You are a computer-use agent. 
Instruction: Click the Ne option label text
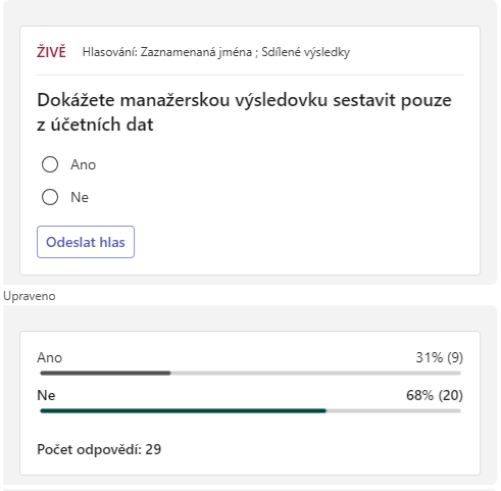(x=79, y=197)
